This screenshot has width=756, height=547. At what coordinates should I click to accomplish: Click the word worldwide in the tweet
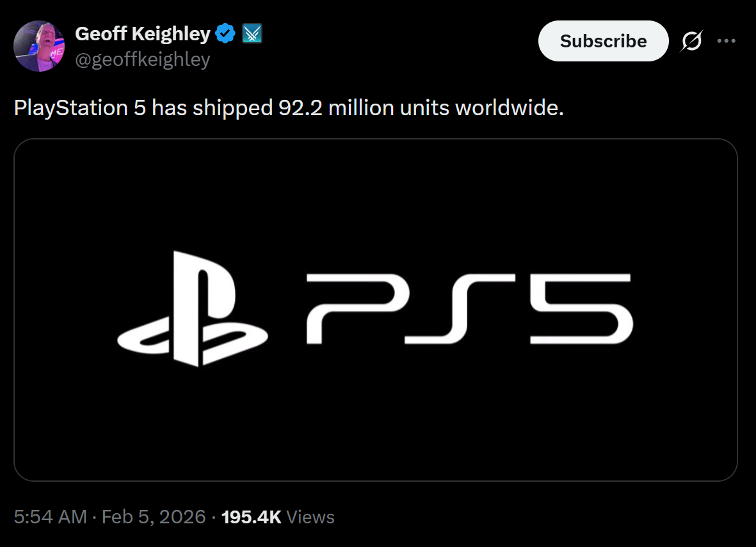coord(509,107)
